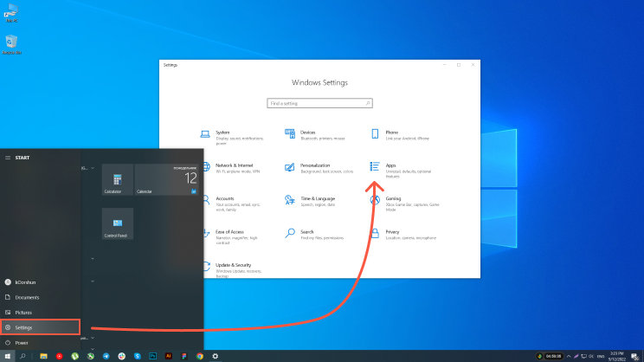Viewport: 644px width, 362px height.
Task: Open the Accounts settings text
Action: pyautogui.click(x=225, y=198)
